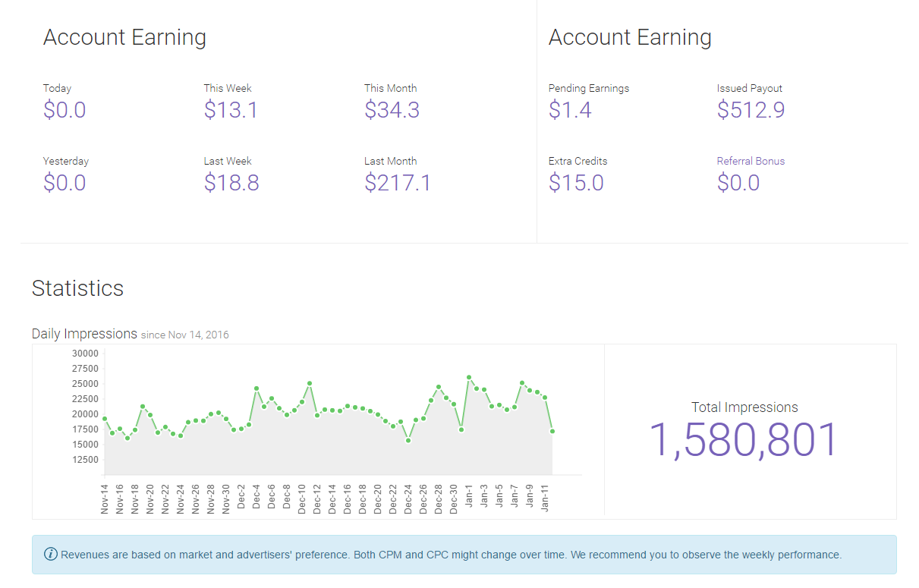Click the Issued Payout amount $512.9
919x588 pixels.
(751, 110)
